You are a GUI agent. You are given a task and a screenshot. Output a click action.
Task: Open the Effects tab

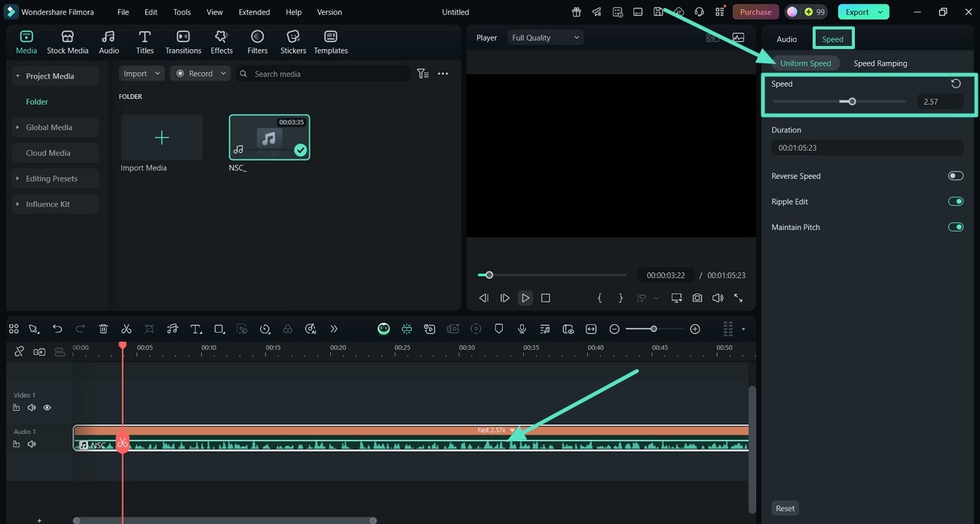(x=221, y=42)
